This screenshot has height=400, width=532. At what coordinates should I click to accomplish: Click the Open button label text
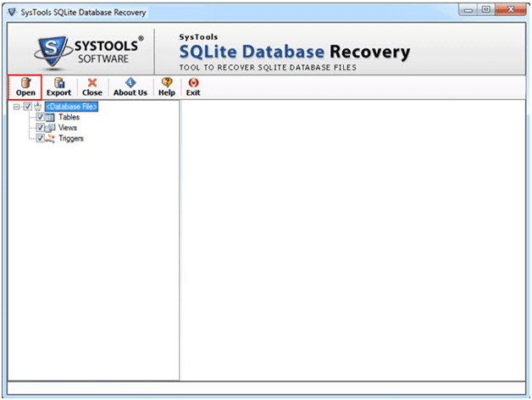(x=25, y=92)
